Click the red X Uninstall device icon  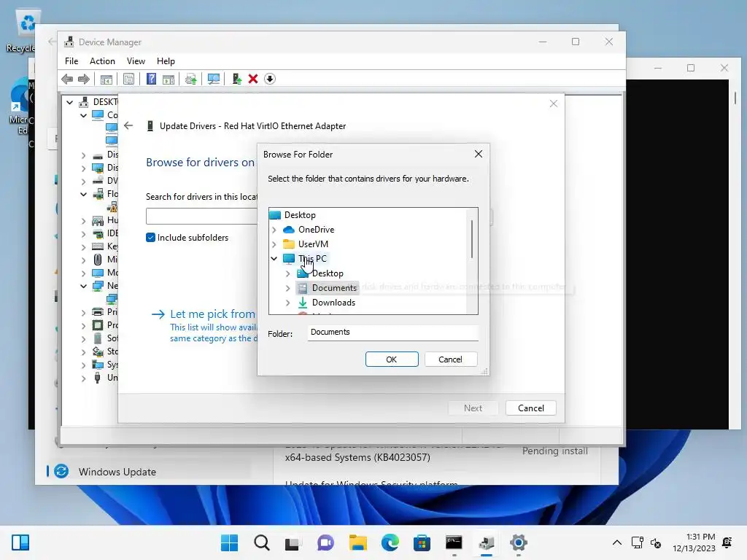[x=253, y=79]
